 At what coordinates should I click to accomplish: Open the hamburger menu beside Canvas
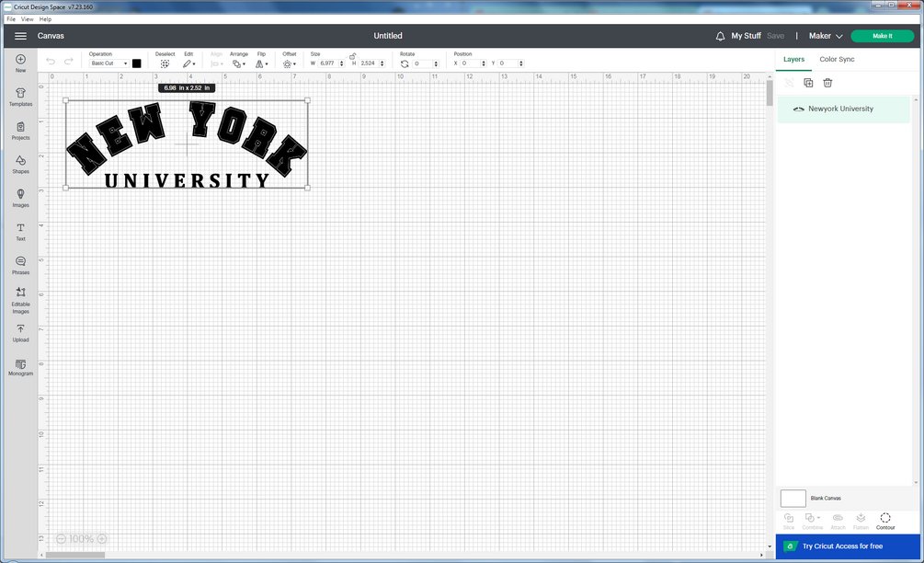(x=20, y=36)
